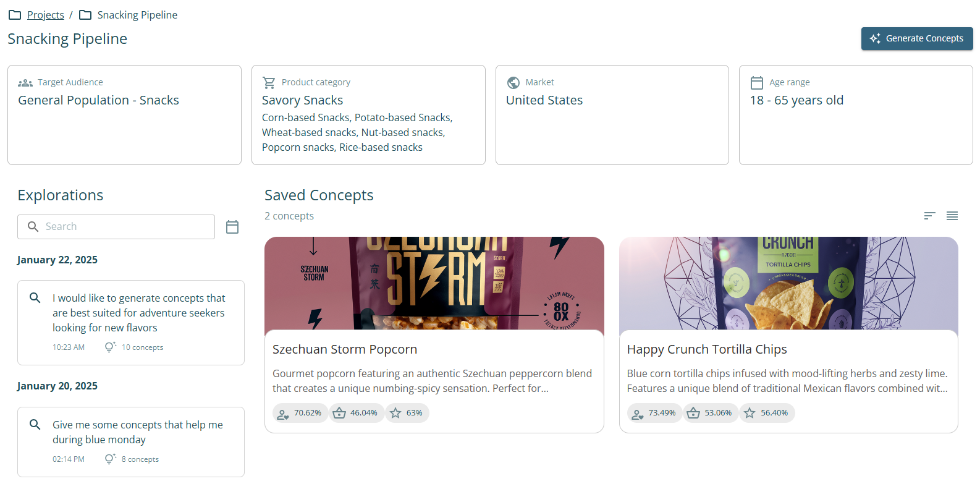Click the Explorations search field
The width and height of the screenshot is (980, 489).
coord(124,227)
